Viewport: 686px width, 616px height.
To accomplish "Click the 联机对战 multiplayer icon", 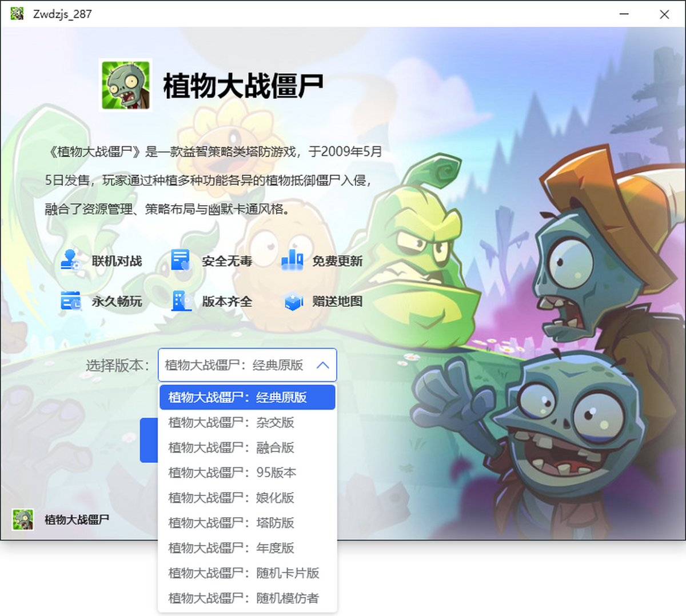I will tap(71, 261).
